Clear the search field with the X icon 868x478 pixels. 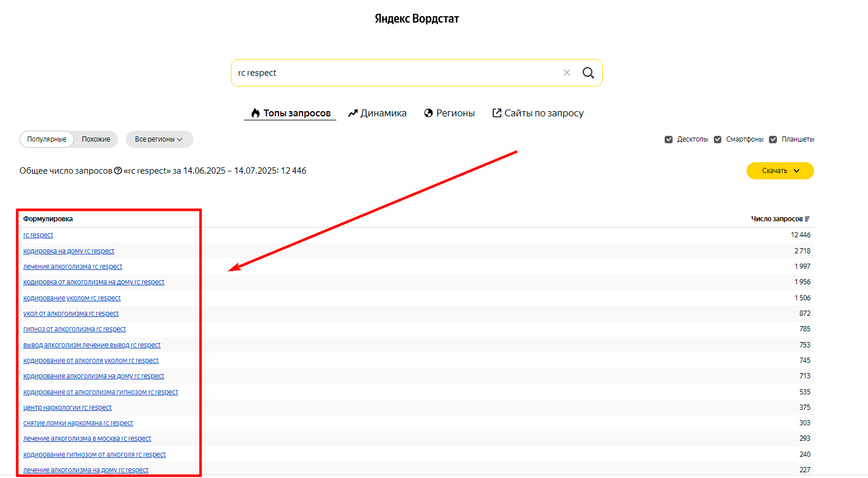point(567,73)
